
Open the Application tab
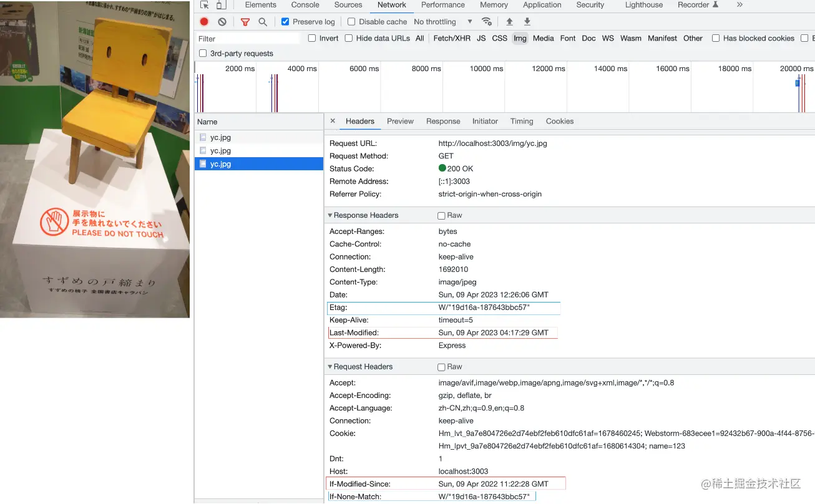[x=542, y=5]
